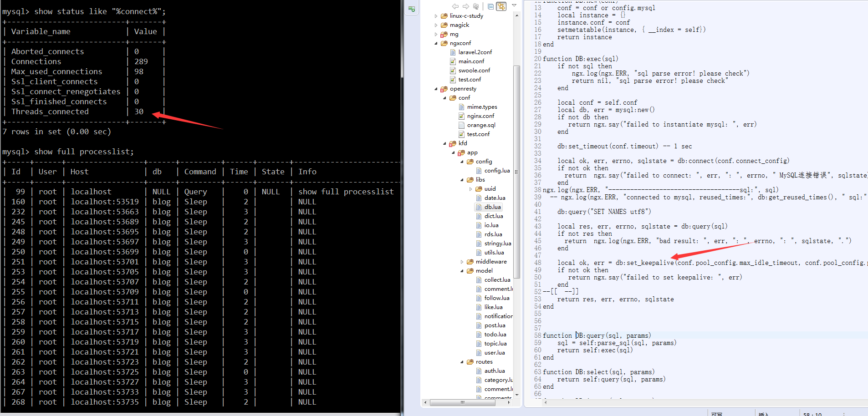Expand the linux-c-study project
Image resolution: width=868 pixels, height=416 pixels.
436,16
